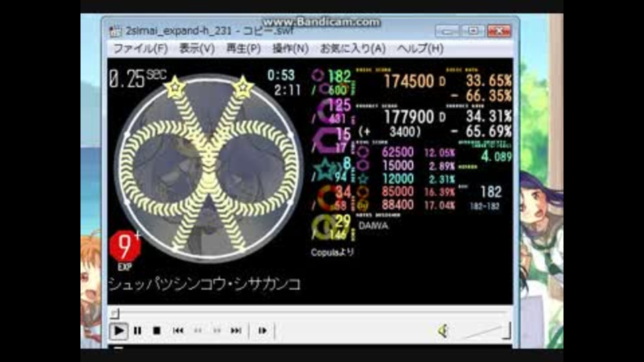Click the elapsed time 0:53
This screenshot has width=644, height=362.
(281, 75)
